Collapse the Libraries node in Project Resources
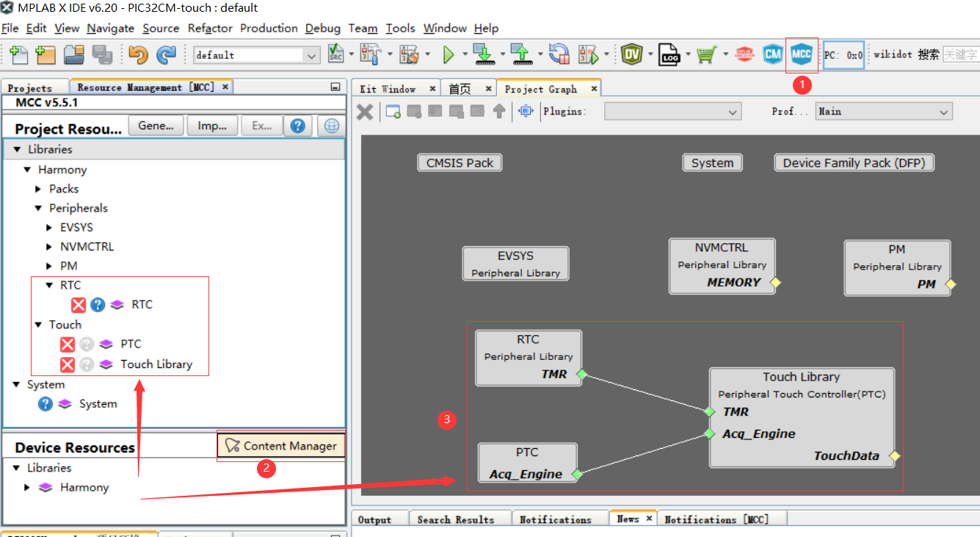980x537 pixels. [x=16, y=150]
